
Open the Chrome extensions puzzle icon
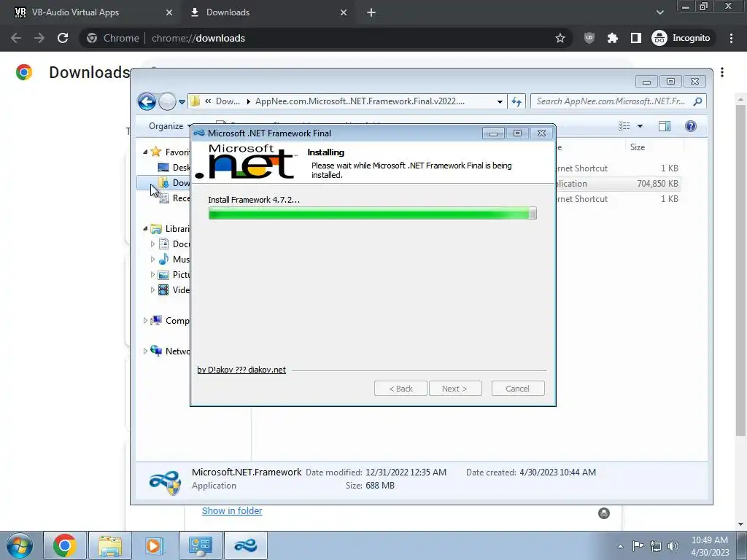pos(613,38)
